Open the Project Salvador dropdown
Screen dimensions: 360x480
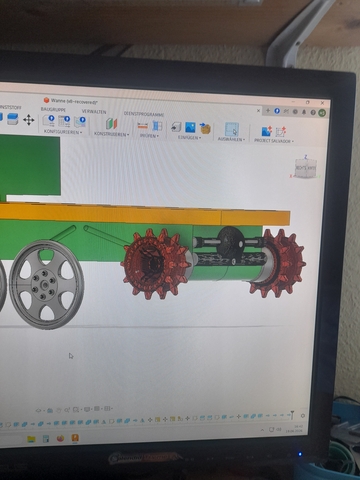(x=274, y=141)
